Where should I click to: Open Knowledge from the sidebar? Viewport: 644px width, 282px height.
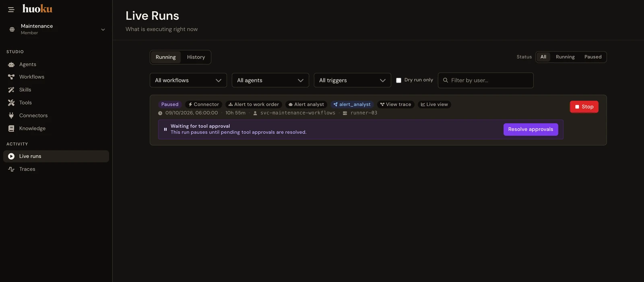(56, 129)
